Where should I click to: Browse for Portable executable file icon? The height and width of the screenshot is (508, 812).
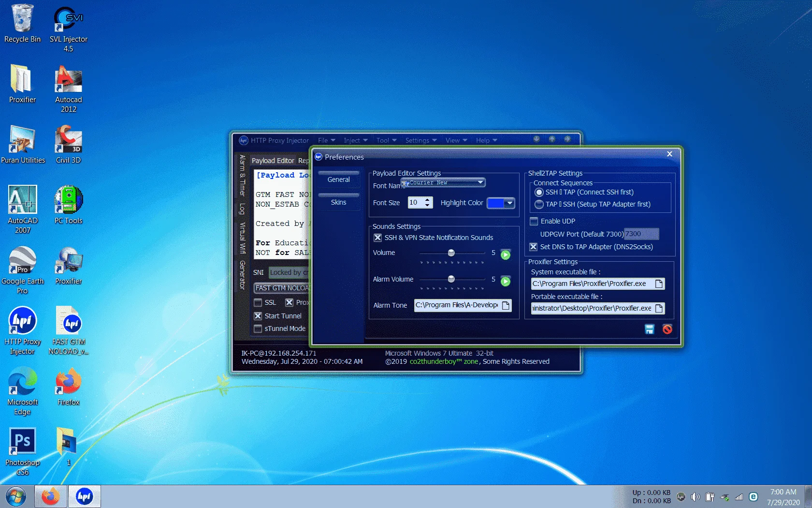(659, 308)
